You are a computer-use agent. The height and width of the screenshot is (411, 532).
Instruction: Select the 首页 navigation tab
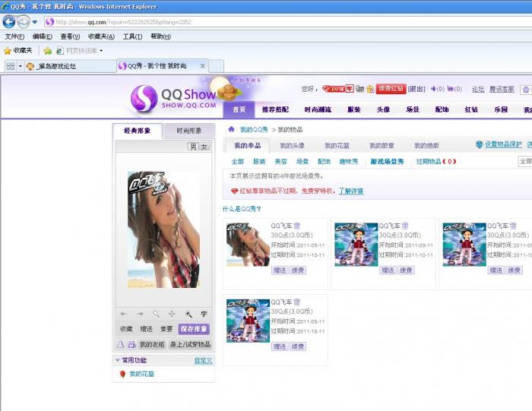coord(239,109)
